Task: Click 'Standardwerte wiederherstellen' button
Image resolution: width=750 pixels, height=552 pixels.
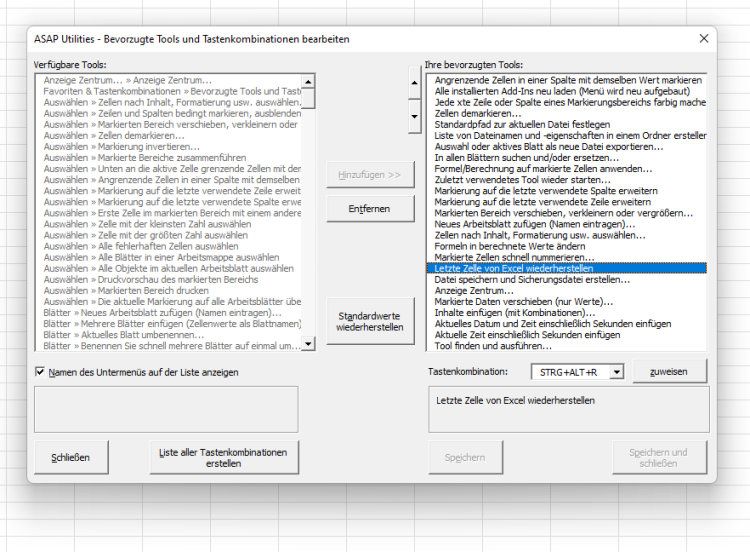Action: click(370, 321)
